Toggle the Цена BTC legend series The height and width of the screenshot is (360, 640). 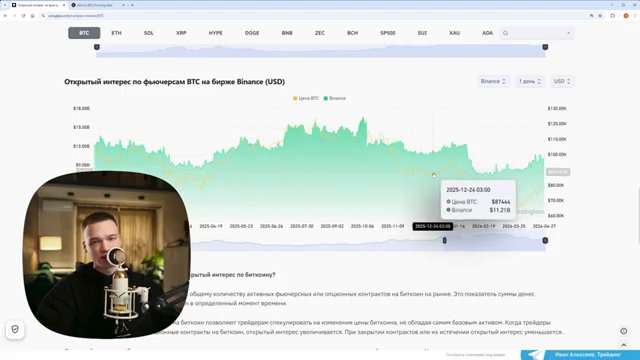[x=306, y=98]
